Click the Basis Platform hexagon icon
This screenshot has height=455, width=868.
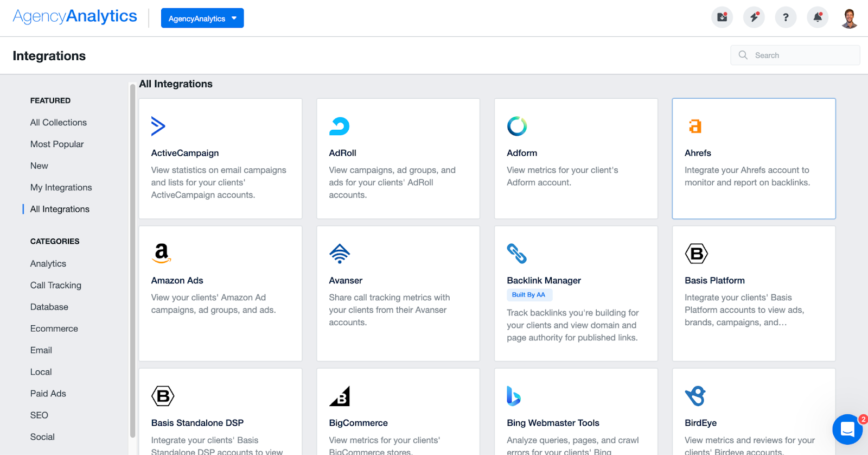click(x=697, y=254)
